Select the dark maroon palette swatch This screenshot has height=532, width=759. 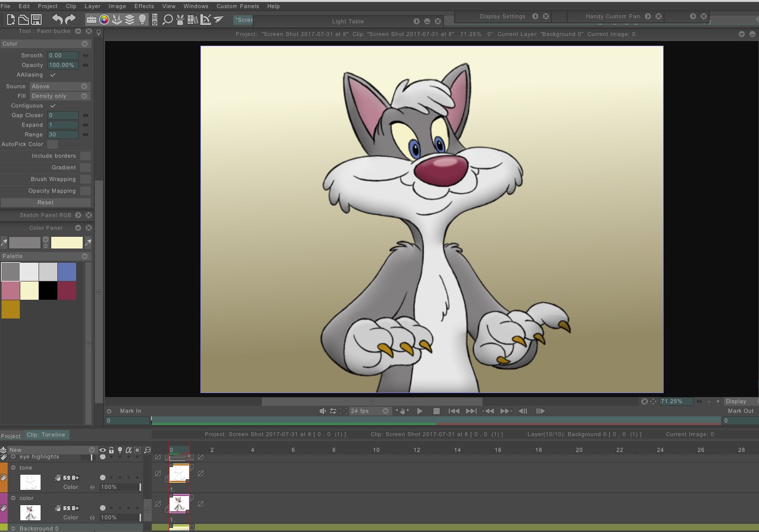(x=67, y=291)
